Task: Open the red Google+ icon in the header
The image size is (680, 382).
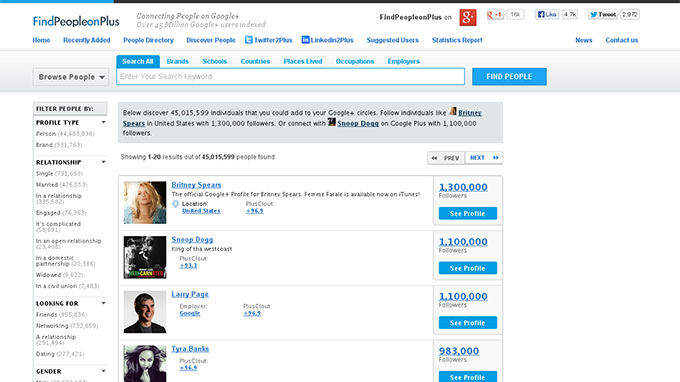Action: pos(468,17)
